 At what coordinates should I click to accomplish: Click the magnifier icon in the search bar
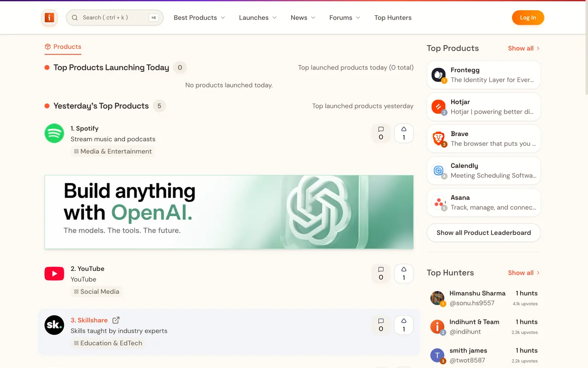(x=75, y=17)
